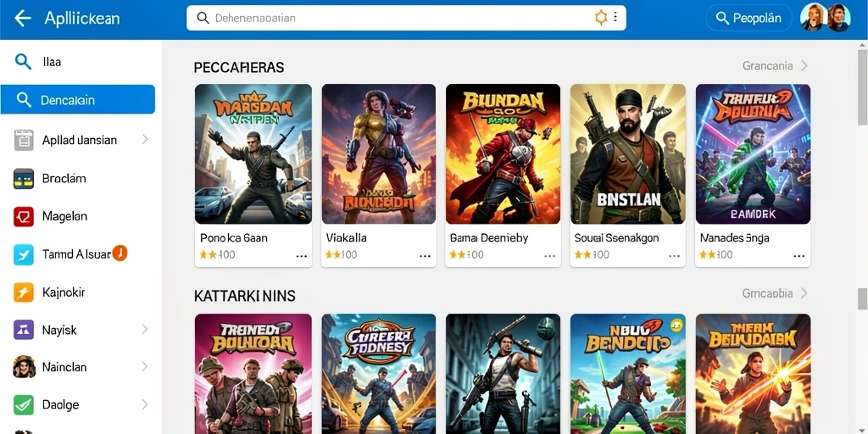Click the Nainclan face icon
868x434 pixels.
click(x=24, y=366)
